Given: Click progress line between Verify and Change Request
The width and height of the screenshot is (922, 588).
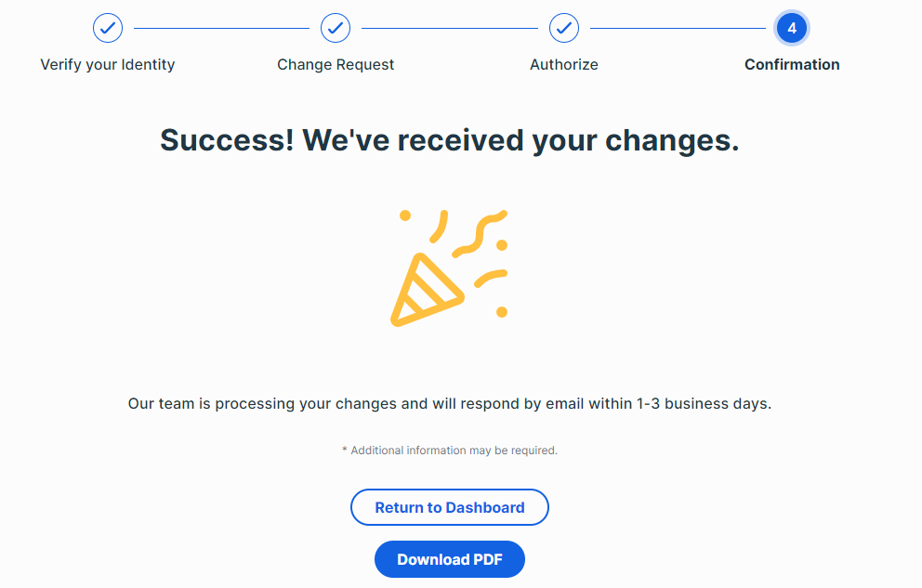Looking at the screenshot, I should (x=221, y=28).
